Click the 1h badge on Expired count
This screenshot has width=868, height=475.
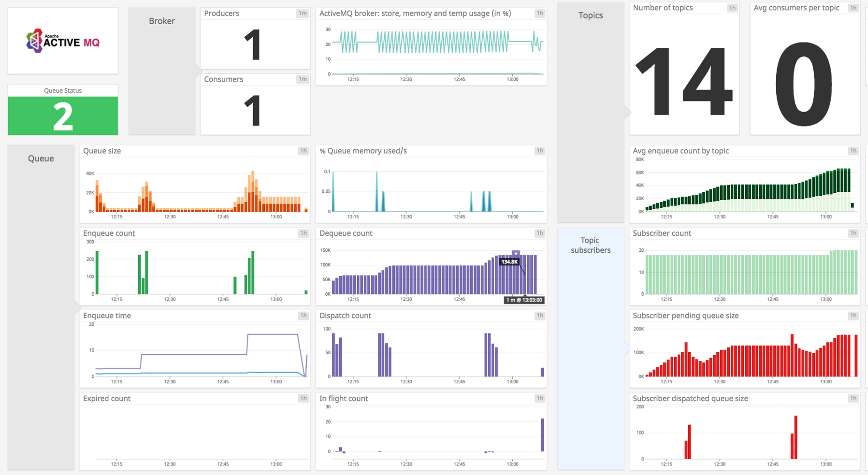pos(303,398)
